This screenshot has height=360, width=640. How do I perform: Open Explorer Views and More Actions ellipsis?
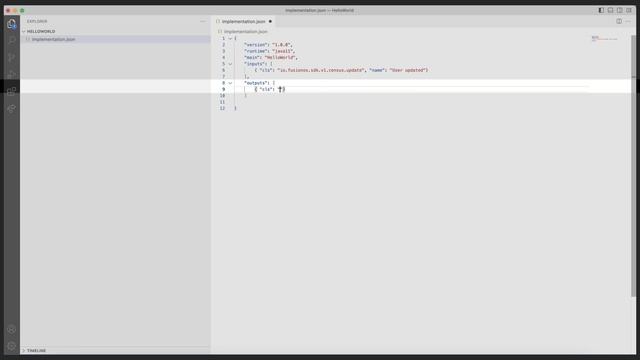tap(203, 21)
